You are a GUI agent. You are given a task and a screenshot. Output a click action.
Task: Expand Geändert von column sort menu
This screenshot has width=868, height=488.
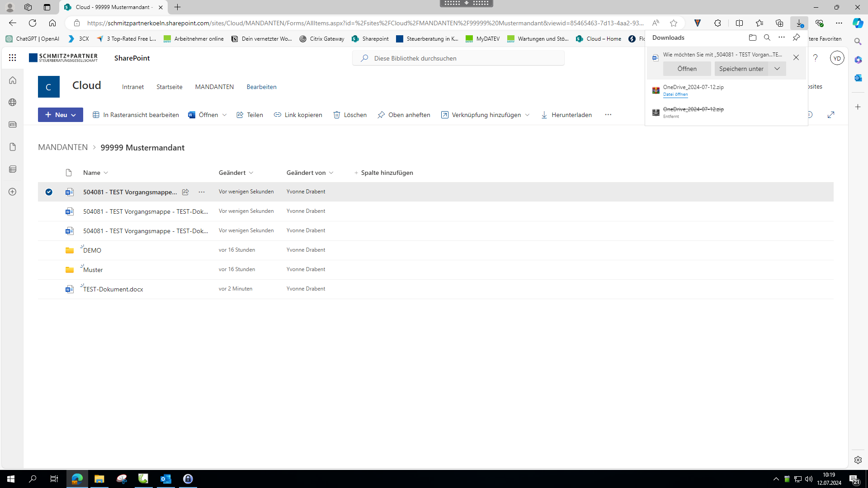(331, 173)
